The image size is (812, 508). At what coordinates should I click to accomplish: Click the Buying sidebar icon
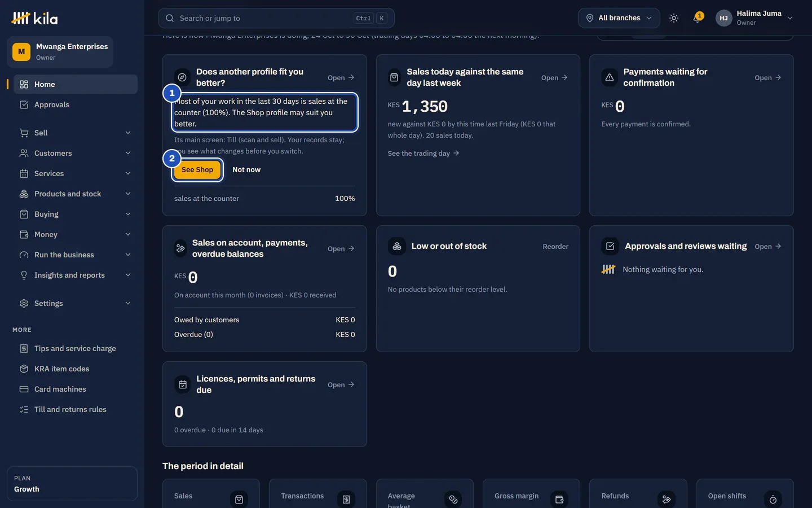[24, 214]
